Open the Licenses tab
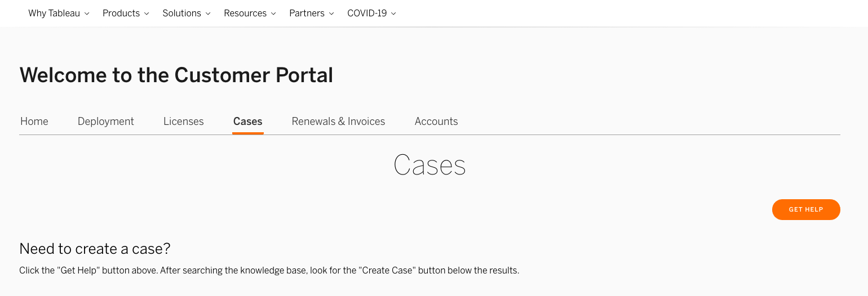 tap(184, 122)
